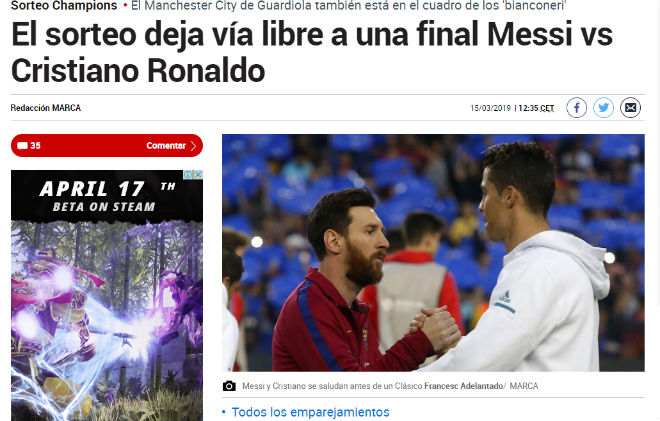Screen dimensions: 660x421
Task: Open the Messi and Cristiano handshake photo
Action: (433, 253)
